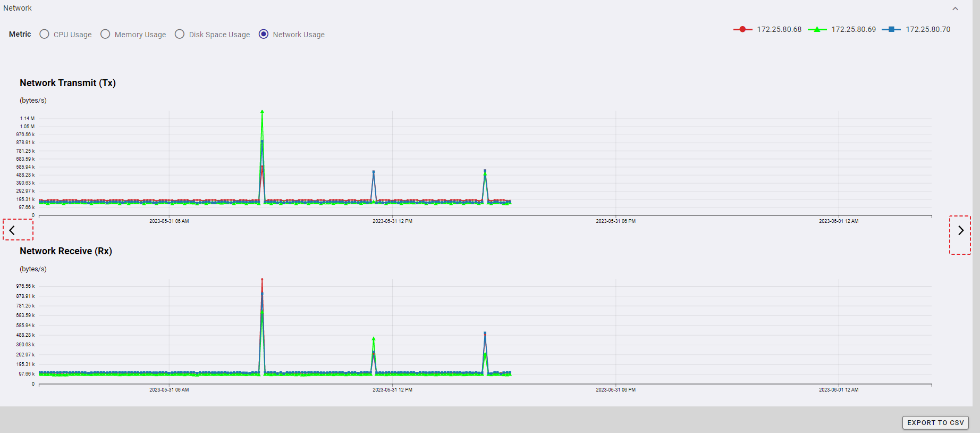This screenshot has height=433, width=980.
Task: Click the tallest green peak in Transmit chart
Action: pos(262,112)
